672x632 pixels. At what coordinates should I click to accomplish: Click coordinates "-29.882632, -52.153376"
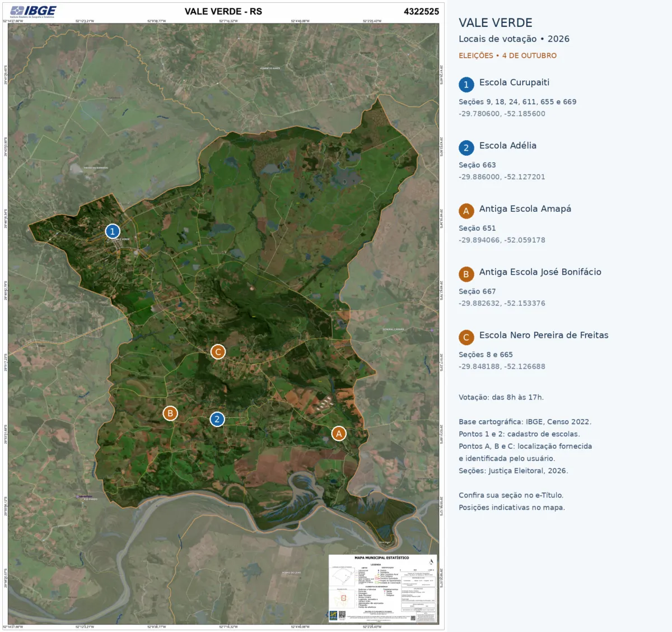tap(502, 304)
